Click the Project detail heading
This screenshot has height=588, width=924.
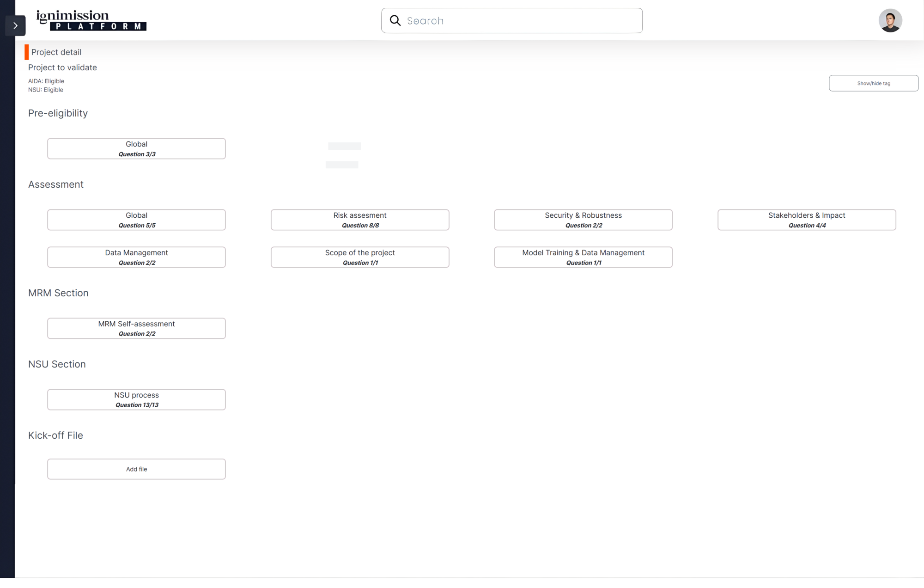point(56,52)
